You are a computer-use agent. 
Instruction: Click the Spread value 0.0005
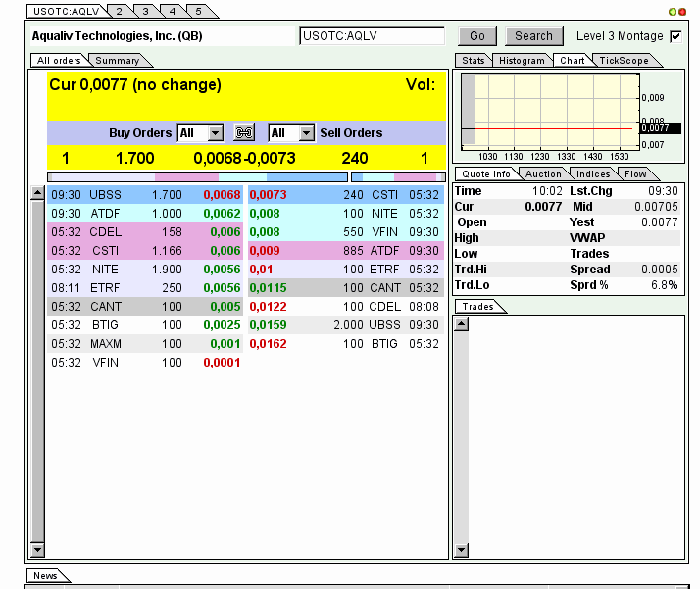click(x=660, y=270)
